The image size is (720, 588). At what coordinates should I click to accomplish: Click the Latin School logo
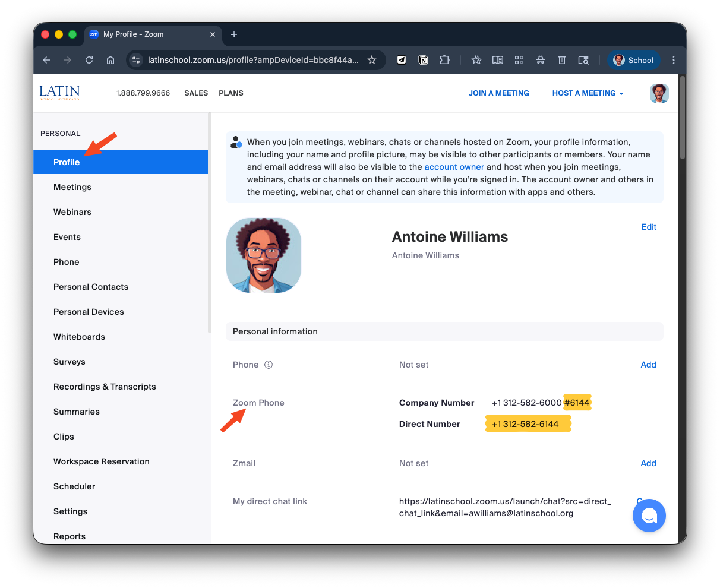59,93
